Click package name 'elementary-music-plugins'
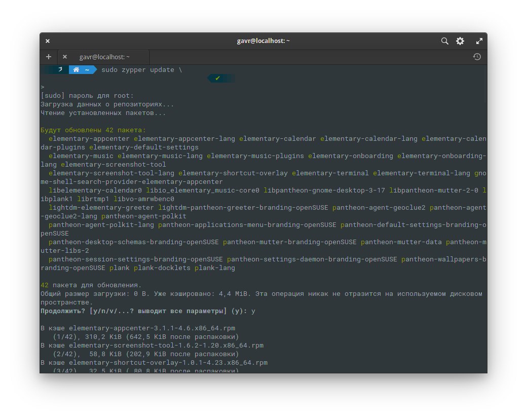Screen dimensions: 527x420 point(255,156)
